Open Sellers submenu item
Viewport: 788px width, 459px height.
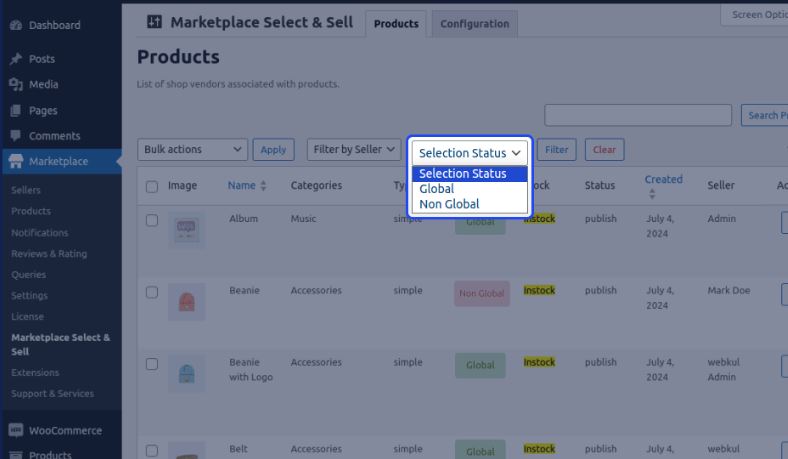pyautogui.click(x=26, y=190)
